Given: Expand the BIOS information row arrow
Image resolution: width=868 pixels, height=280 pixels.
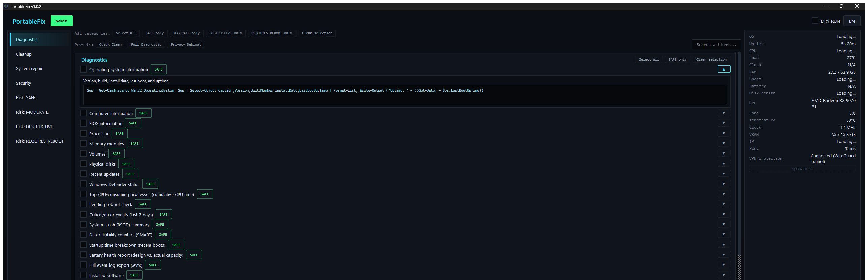Looking at the screenshot, I should coord(724,123).
